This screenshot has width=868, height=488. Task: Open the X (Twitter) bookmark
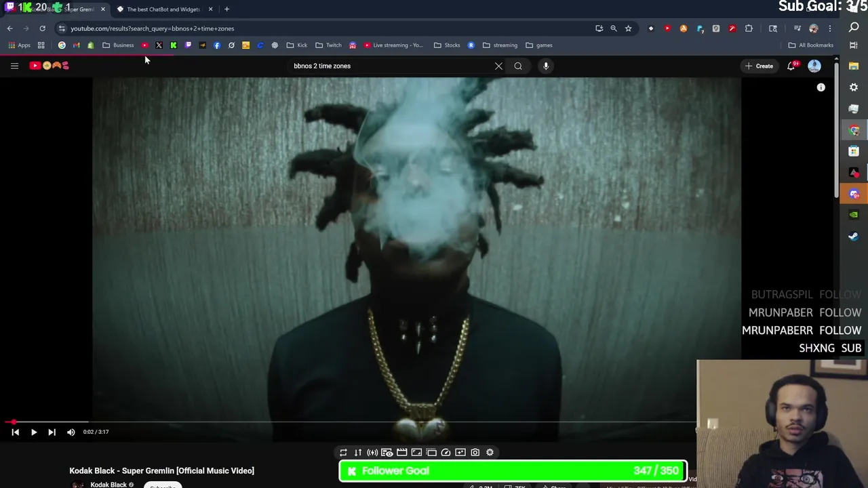click(x=159, y=45)
